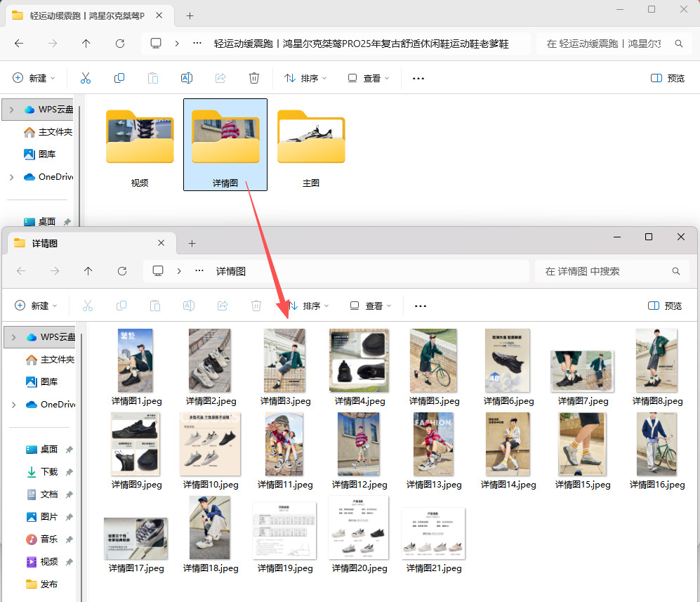Image resolution: width=700 pixels, height=602 pixels.
Task: Select file 详情图13.jpeg
Action: (x=433, y=450)
